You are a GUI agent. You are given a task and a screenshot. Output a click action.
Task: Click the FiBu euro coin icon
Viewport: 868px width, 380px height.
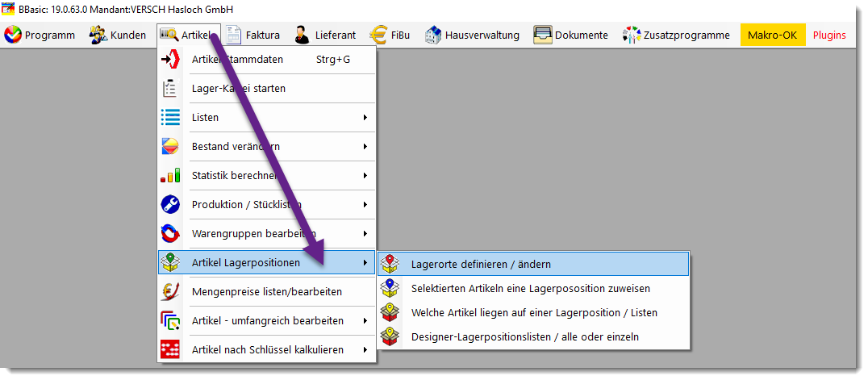(378, 35)
